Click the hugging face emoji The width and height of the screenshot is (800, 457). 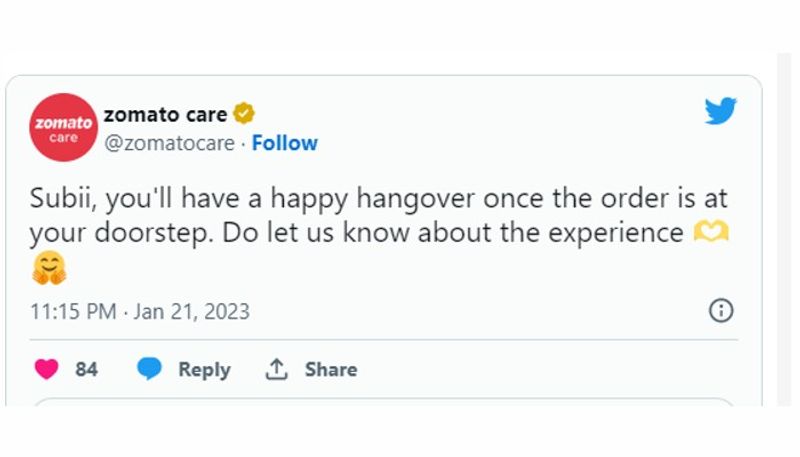point(48,269)
